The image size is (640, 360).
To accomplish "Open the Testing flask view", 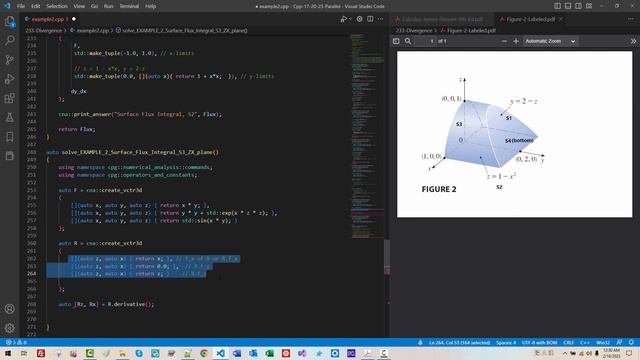I will [x=9, y=117].
